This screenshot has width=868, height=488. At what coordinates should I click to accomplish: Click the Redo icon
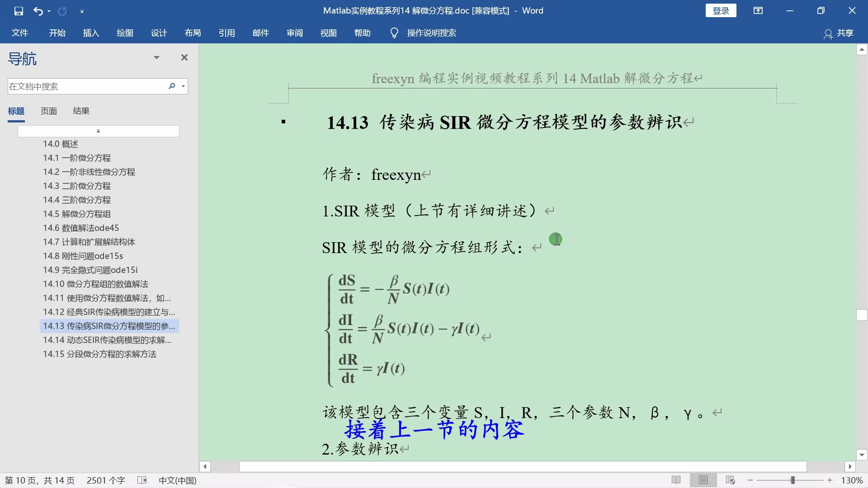62,11
